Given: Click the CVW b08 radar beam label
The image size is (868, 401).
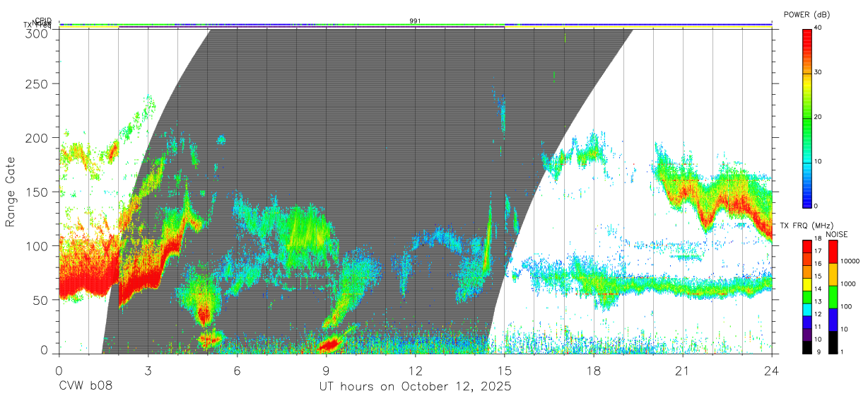Looking at the screenshot, I should pyautogui.click(x=86, y=386).
